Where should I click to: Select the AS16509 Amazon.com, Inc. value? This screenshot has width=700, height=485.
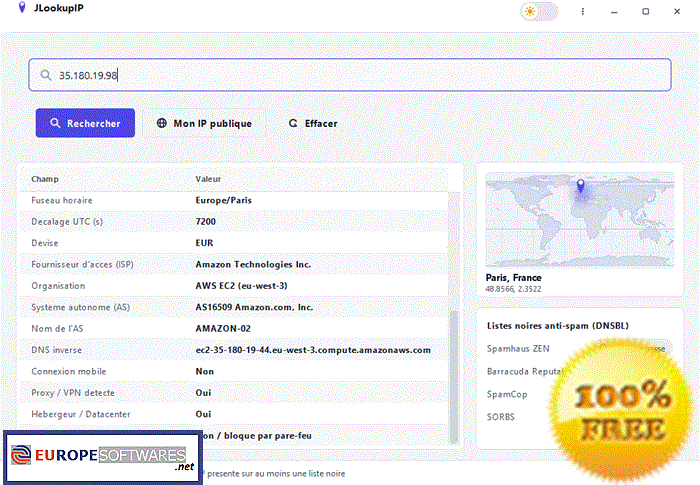coord(254,307)
